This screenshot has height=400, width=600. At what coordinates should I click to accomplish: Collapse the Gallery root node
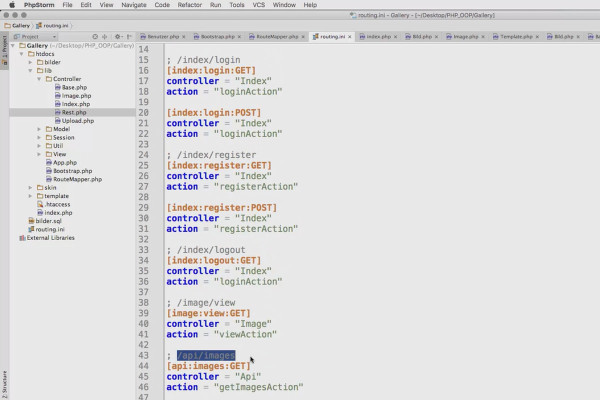[13, 46]
